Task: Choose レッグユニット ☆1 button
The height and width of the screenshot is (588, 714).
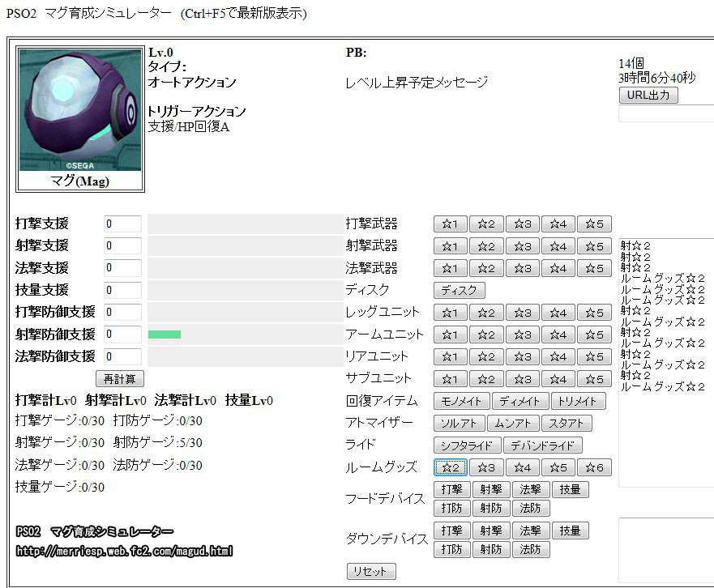Action: coord(451,313)
